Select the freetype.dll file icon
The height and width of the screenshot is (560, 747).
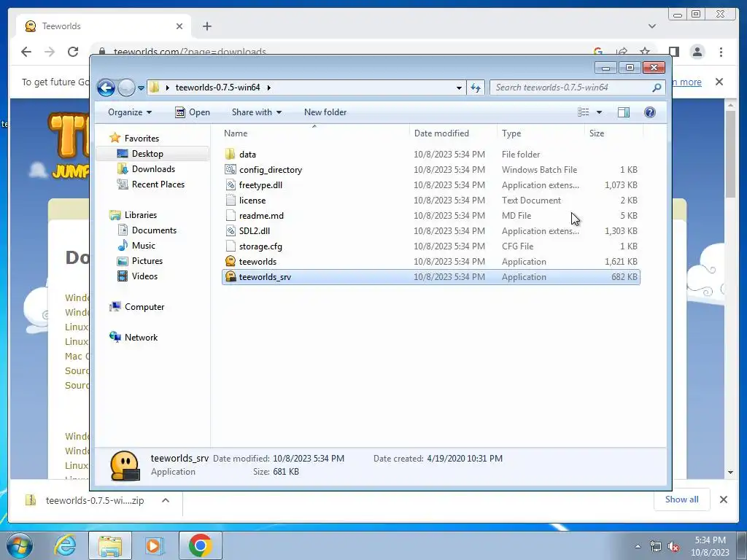point(230,184)
